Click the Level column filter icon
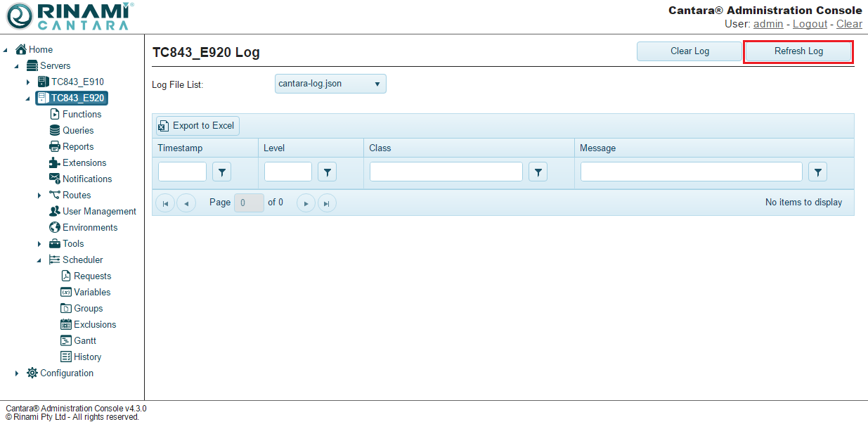Image resolution: width=868 pixels, height=429 pixels. pos(327,172)
